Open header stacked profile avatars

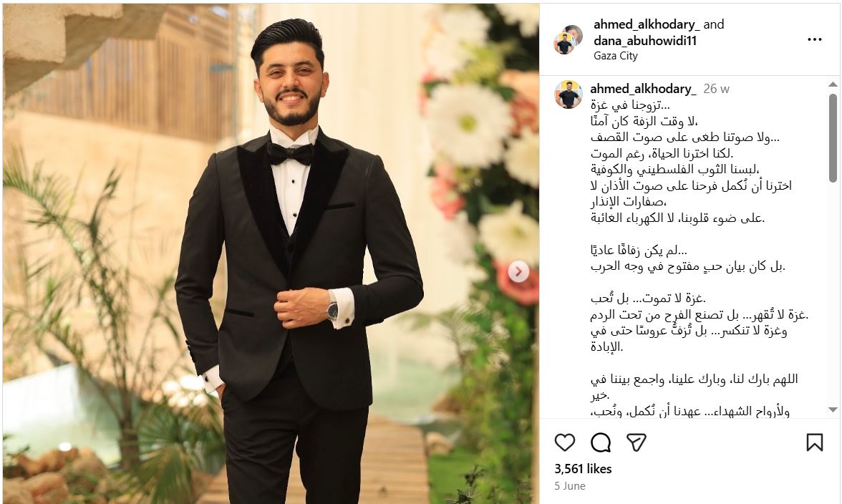(568, 39)
